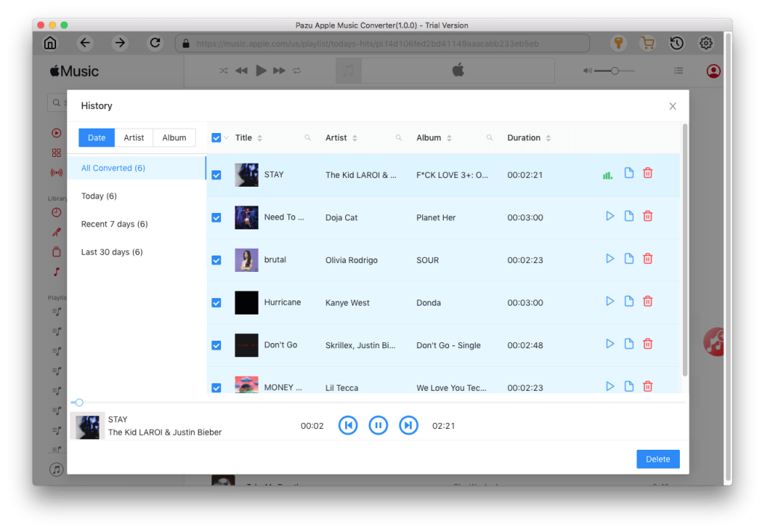Uncheck the Don't Go row checkbox

pos(216,345)
